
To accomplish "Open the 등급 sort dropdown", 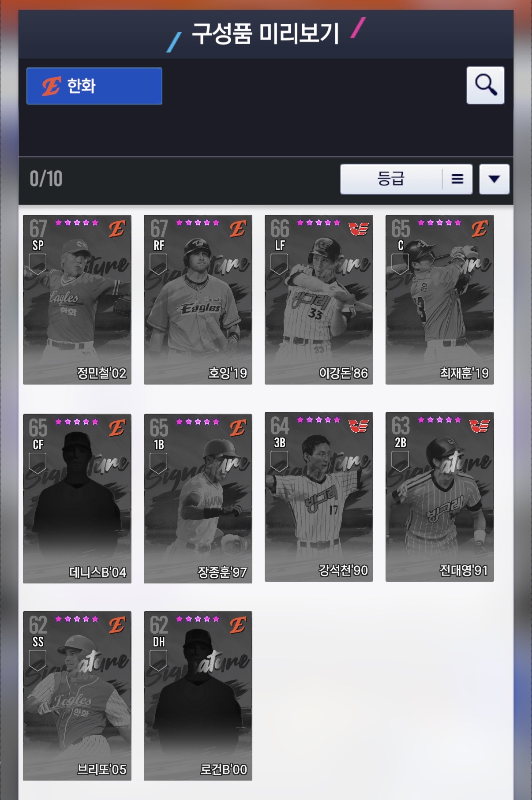I will (391, 179).
